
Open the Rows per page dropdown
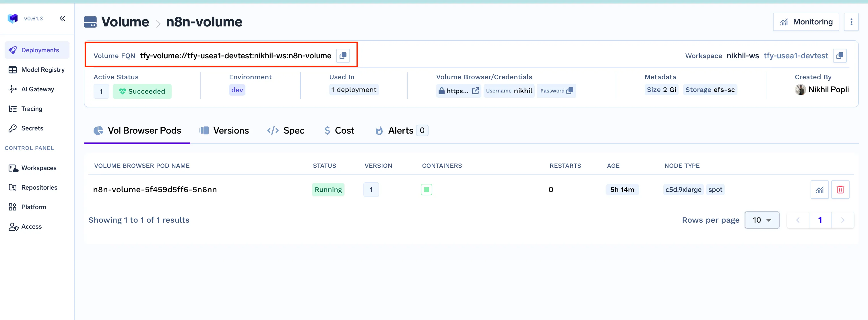click(x=762, y=220)
